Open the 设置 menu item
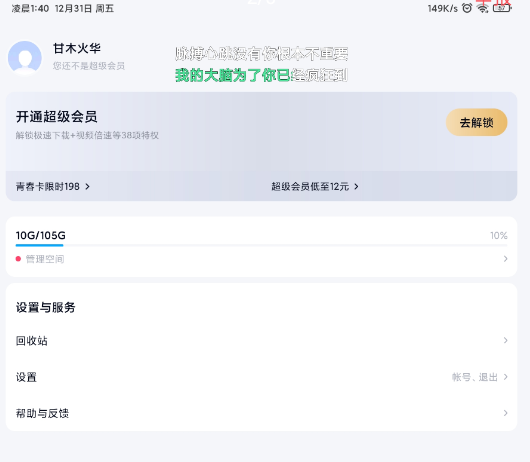530x462 pixels. 261,377
